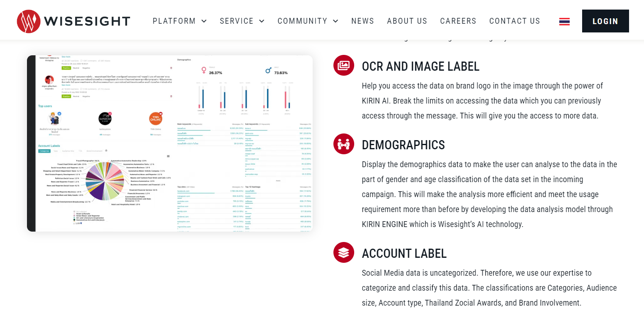Open the About Us page
Image resolution: width=644 pixels, height=321 pixels.
point(407,21)
